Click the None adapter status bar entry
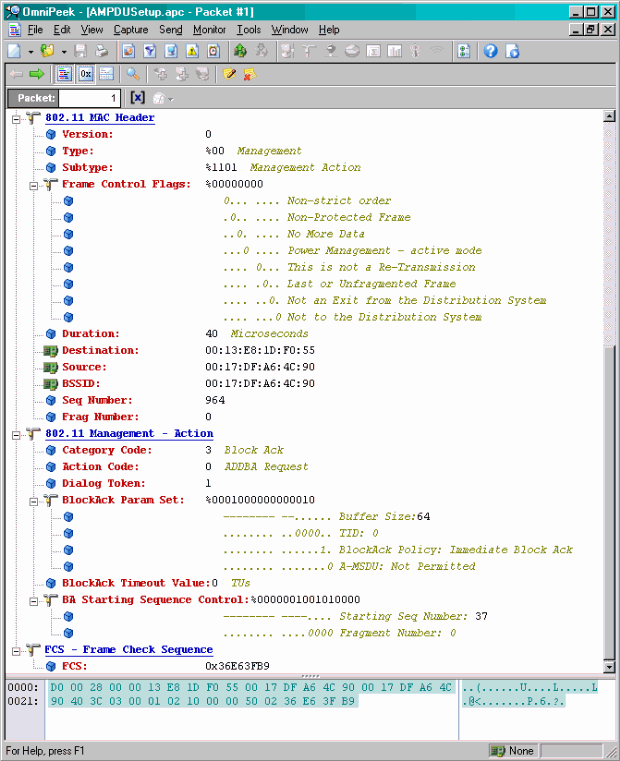Screen dimensions: 620x761 (512, 751)
